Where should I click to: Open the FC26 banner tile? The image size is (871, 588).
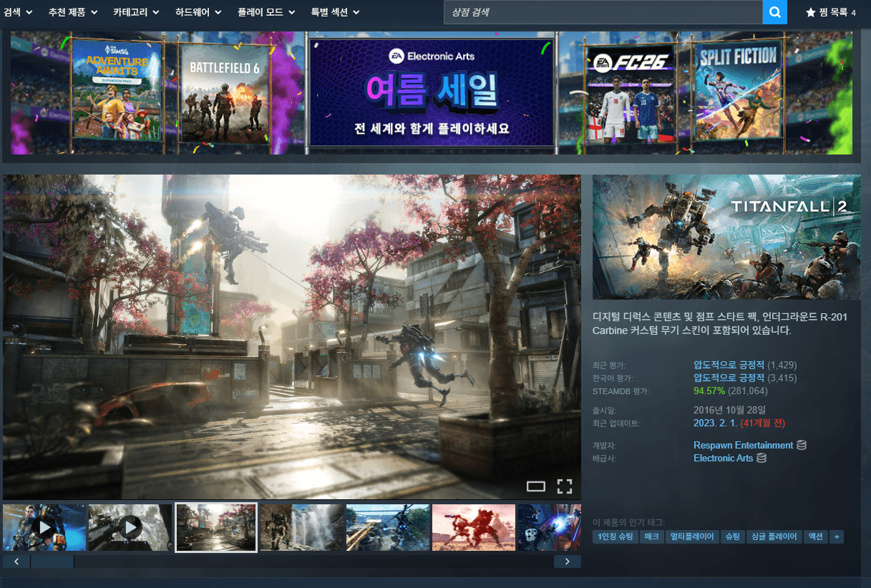click(x=631, y=92)
